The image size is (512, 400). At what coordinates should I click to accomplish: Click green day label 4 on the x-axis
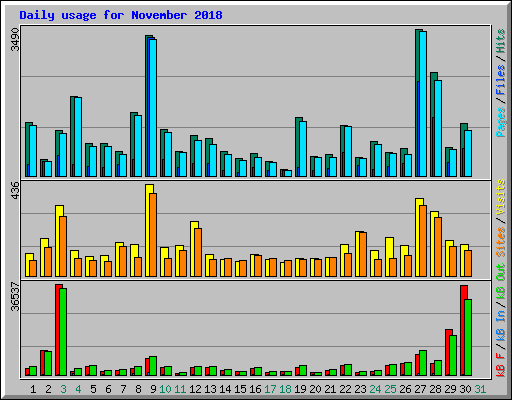pyautogui.click(x=78, y=389)
